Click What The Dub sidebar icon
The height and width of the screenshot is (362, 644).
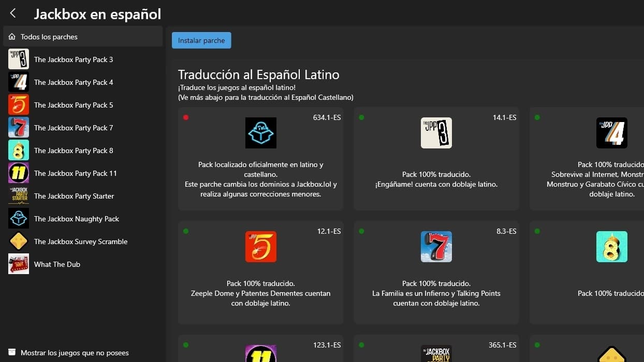[19, 264]
